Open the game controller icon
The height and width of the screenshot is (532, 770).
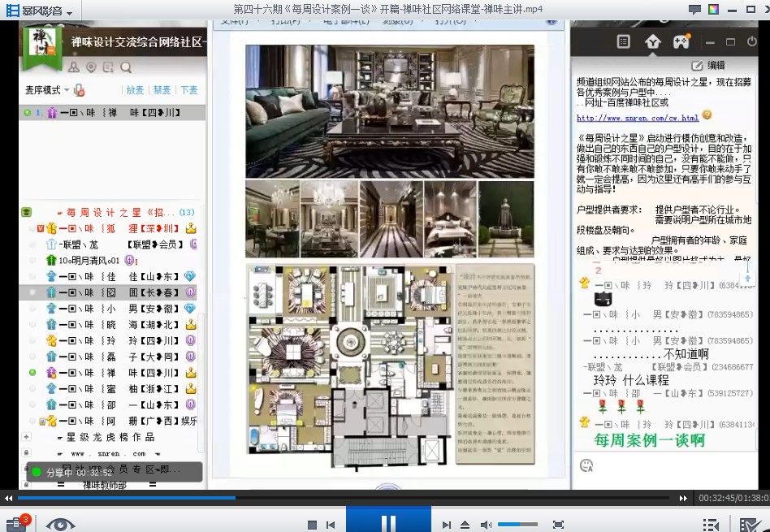click(681, 41)
